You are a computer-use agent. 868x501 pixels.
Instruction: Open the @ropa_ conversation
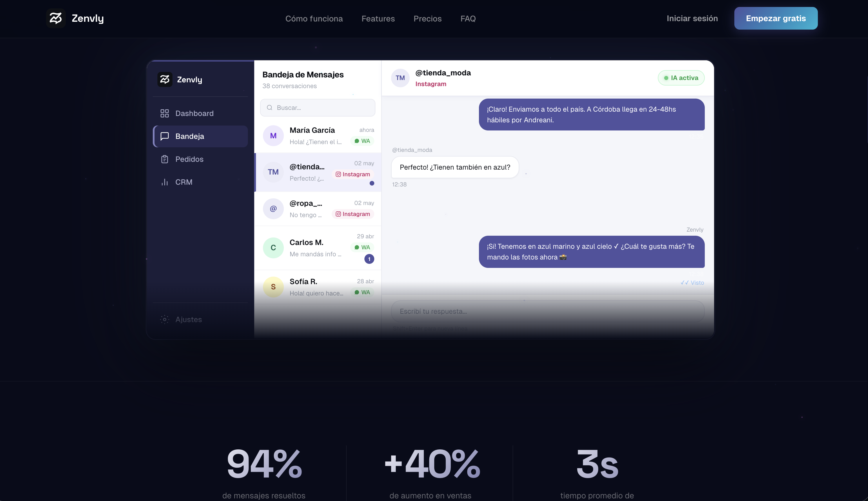click(317, 209)
